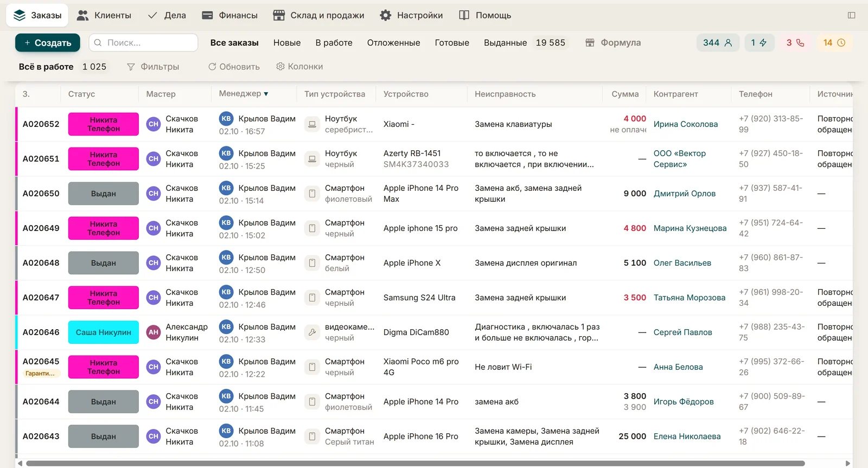Open the Финансы menu
The height and width of the screenshot is (468, 868).
click(229, 15)
